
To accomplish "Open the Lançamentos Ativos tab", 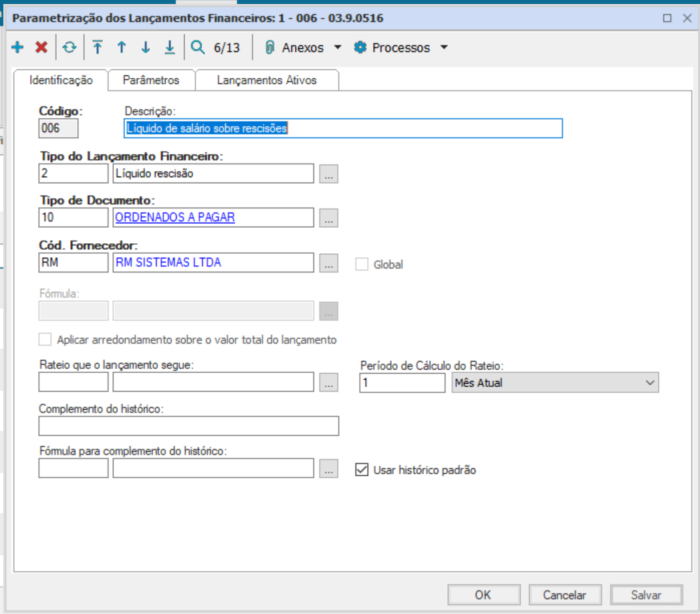I will pos(267,80).
